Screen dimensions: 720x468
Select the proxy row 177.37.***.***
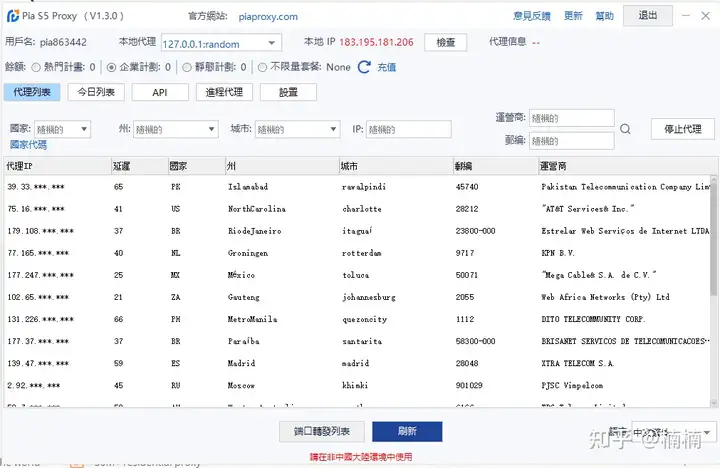tap(357, 341)
